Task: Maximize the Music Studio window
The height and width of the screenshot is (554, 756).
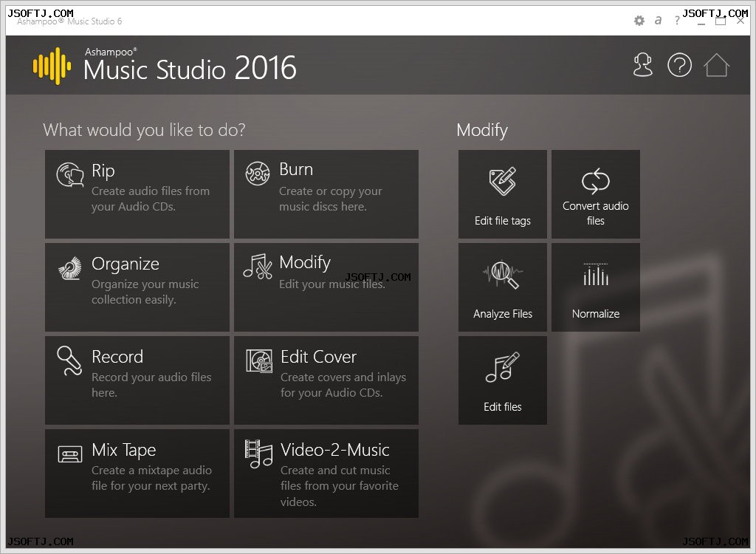Action: [721, 21]
